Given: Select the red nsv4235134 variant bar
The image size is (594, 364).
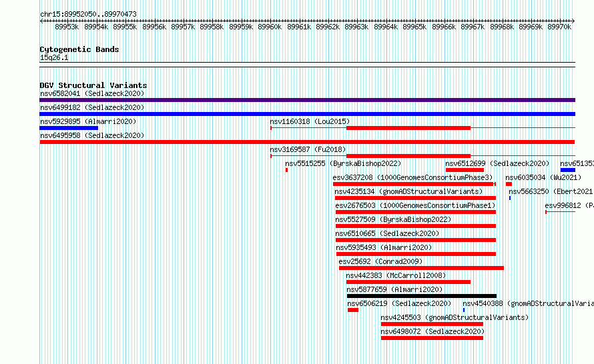Looking at the screenshot, I should click(x=415, y=198).
